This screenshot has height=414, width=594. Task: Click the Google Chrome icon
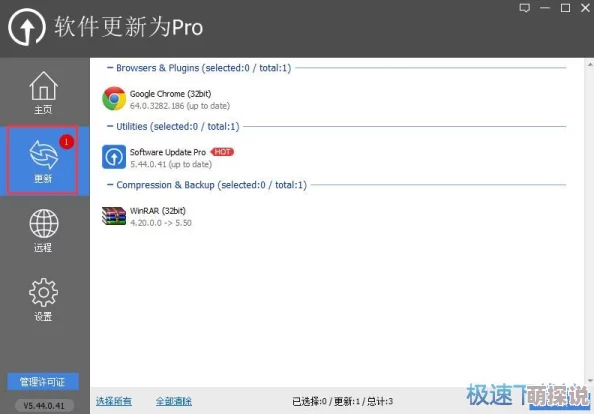point(114,98)
